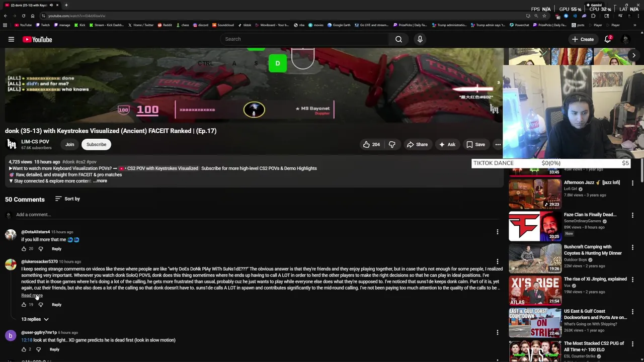Viewport: 644px width, 362px height.
Task: Open menu for Bushcraft Camping recommended video
Action: click(632, 247)
